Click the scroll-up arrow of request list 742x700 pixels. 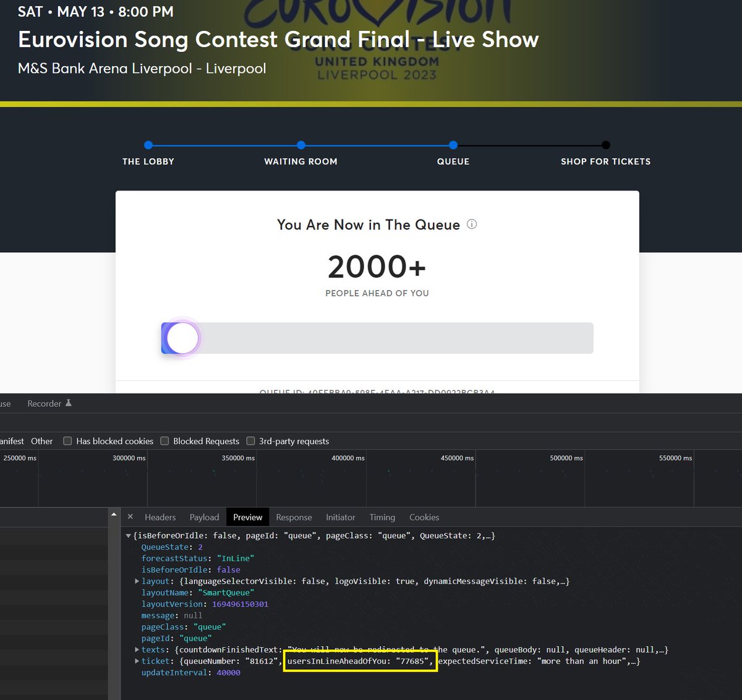pyautogui.click(x=114, y=514)
